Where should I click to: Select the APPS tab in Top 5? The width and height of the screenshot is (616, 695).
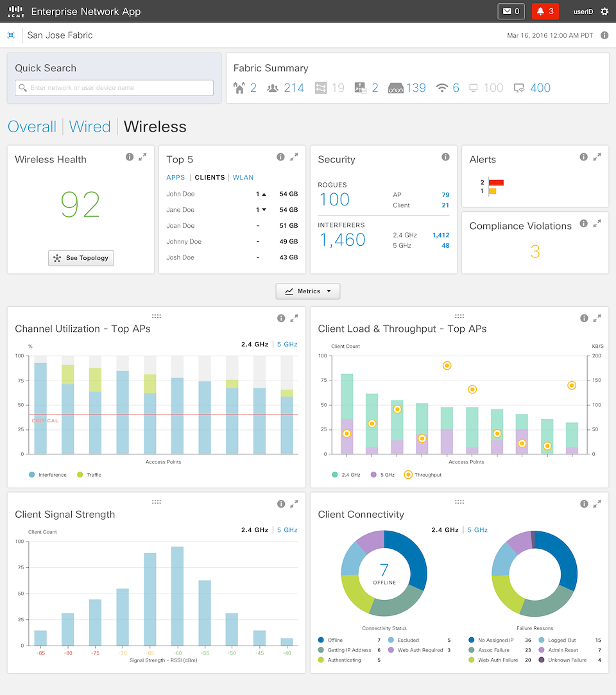click(175, 178)
